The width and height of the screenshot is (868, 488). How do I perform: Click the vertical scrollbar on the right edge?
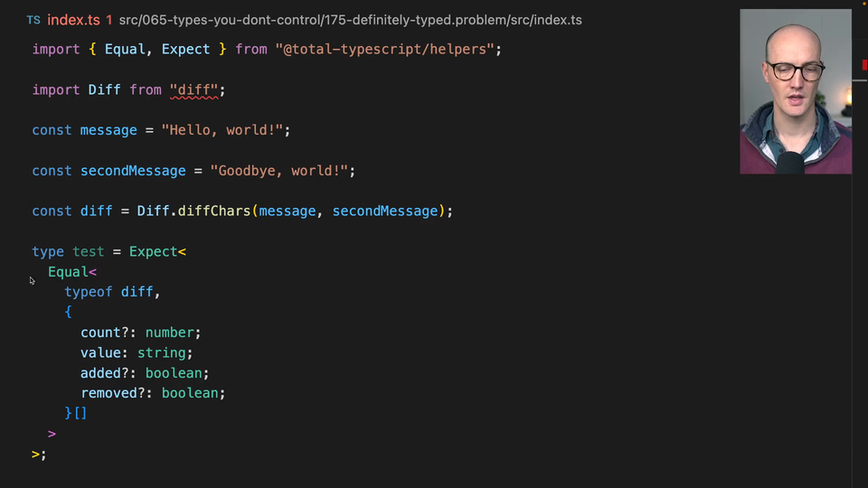coord(860,271)
